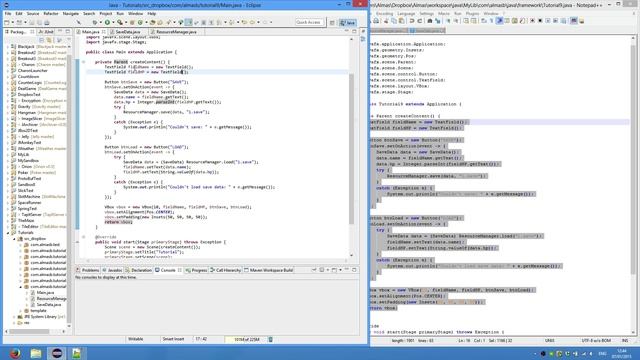Toggle synchronized horizontal scrolling in Notepad++
The height and width of the screenshot is (360, 640).
474,21
